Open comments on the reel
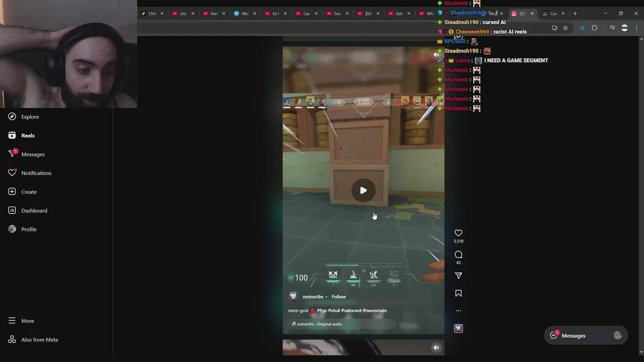This screenshot has width=644, height=362. coord(458,254)
